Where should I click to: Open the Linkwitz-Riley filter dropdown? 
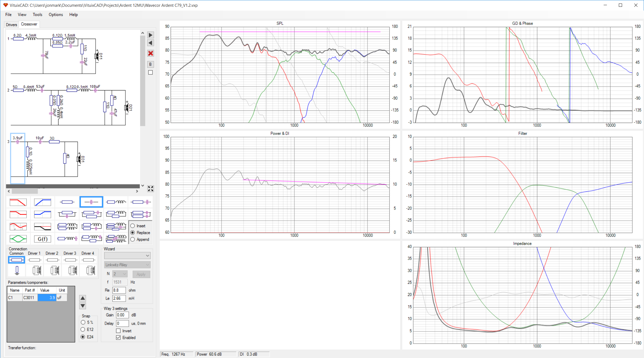[x=127, y=265]
